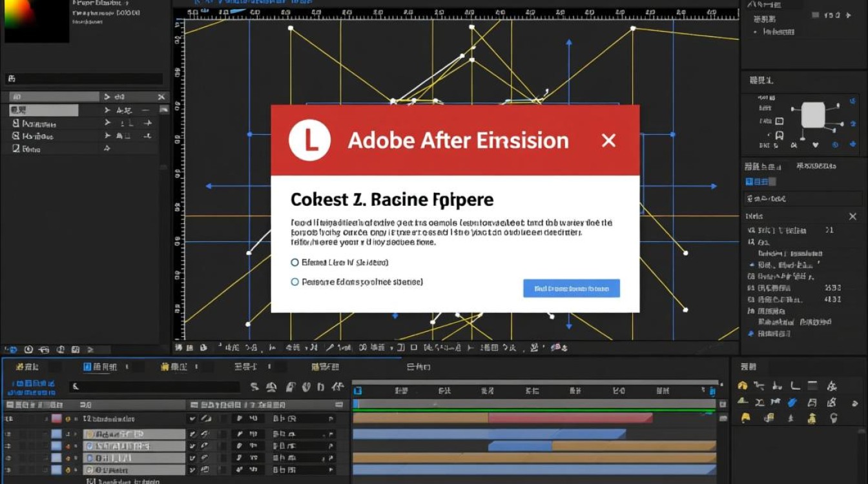The image size is (868, 484).
Task: Switch to the timeline tab with yellow icon
Action: pos(174,367)
